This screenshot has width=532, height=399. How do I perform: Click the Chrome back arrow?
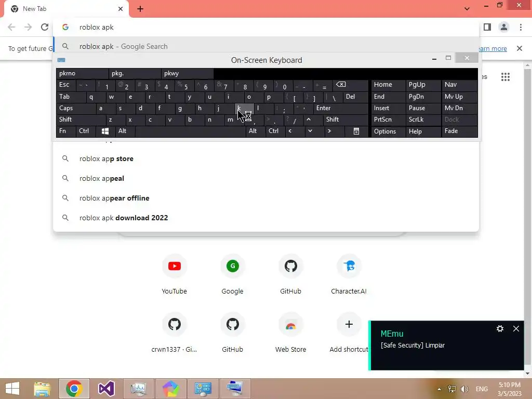pos(11,27)
